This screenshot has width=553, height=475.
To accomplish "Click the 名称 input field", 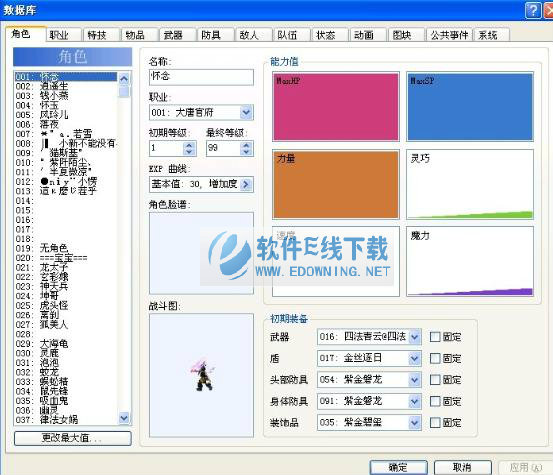I will point(201,77).
